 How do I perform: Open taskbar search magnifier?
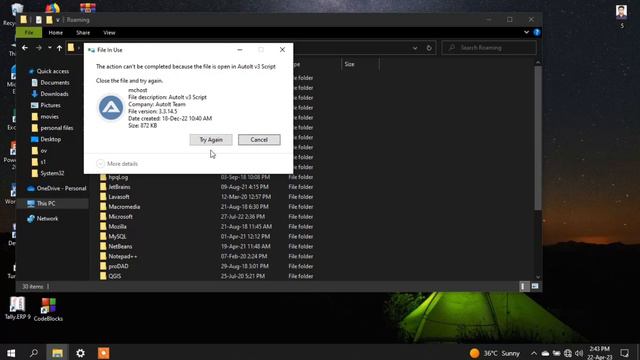(x=34, y=353)
